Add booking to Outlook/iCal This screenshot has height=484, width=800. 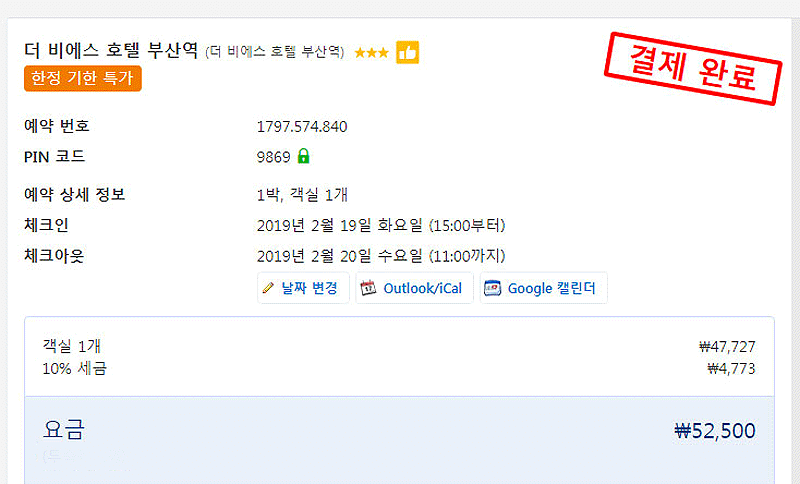[414, 288]
